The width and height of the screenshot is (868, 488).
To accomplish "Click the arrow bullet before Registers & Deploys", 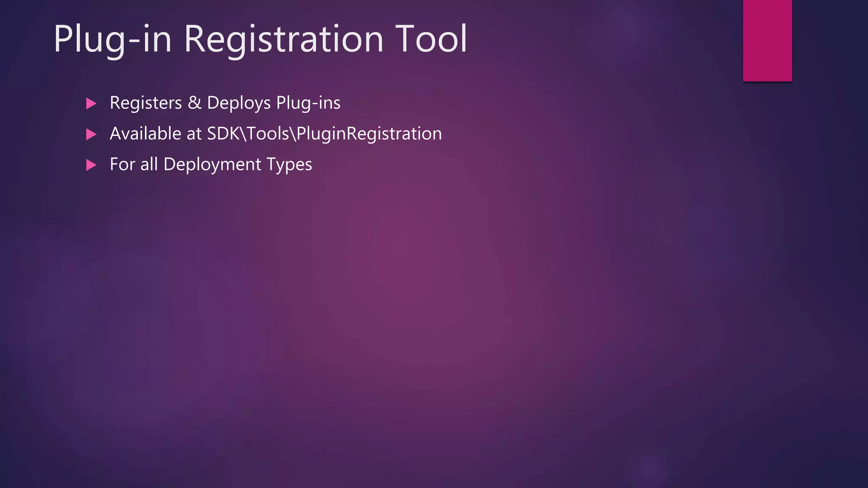I will tap(91, 103).
